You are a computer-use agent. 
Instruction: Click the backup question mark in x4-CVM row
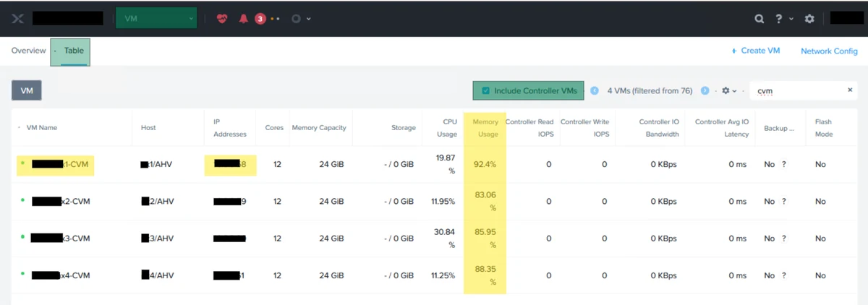[783, 275]
